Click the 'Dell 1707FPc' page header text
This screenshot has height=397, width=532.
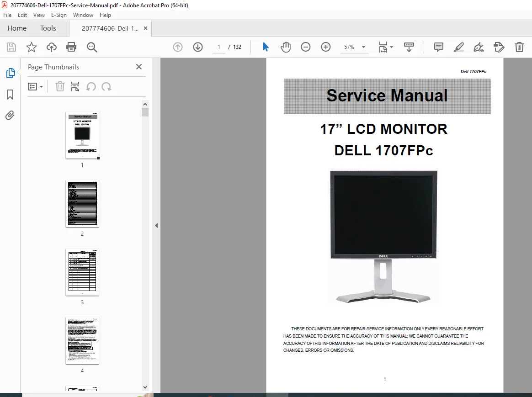(x=473, y=72)
